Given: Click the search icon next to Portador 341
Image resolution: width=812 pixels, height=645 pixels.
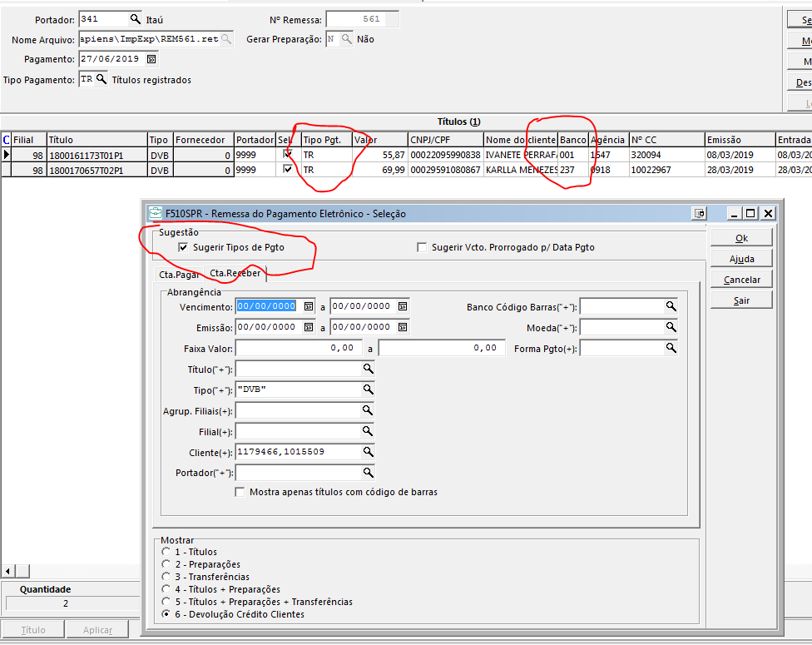Looking at the screenshot, I should (136, 18).
